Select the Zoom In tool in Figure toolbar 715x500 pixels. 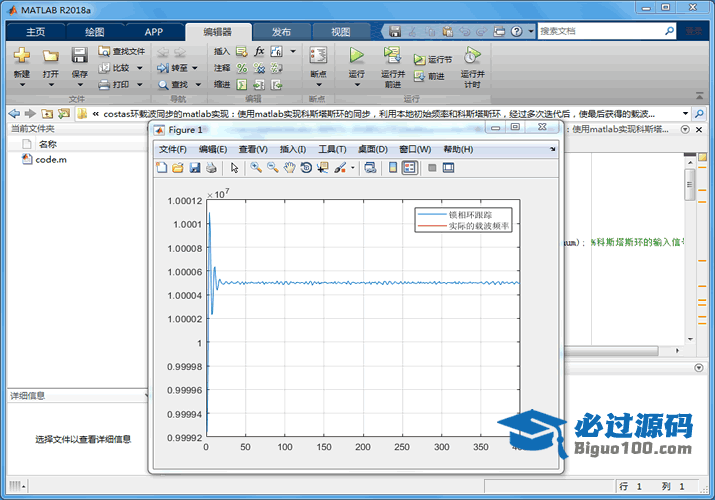(x=256, y=168)
